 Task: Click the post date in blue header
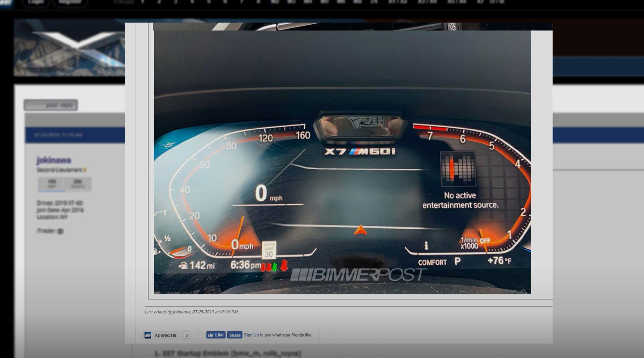(x=58, y=135)
